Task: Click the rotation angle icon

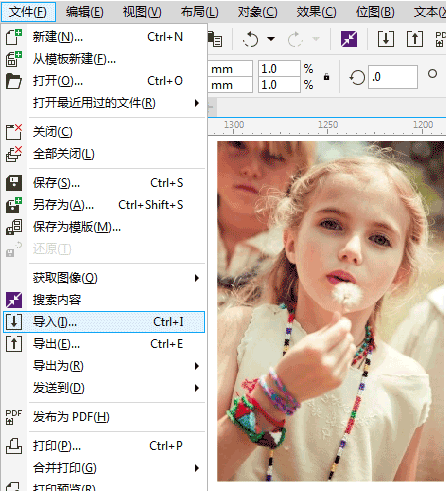Action: pos(357,77)
